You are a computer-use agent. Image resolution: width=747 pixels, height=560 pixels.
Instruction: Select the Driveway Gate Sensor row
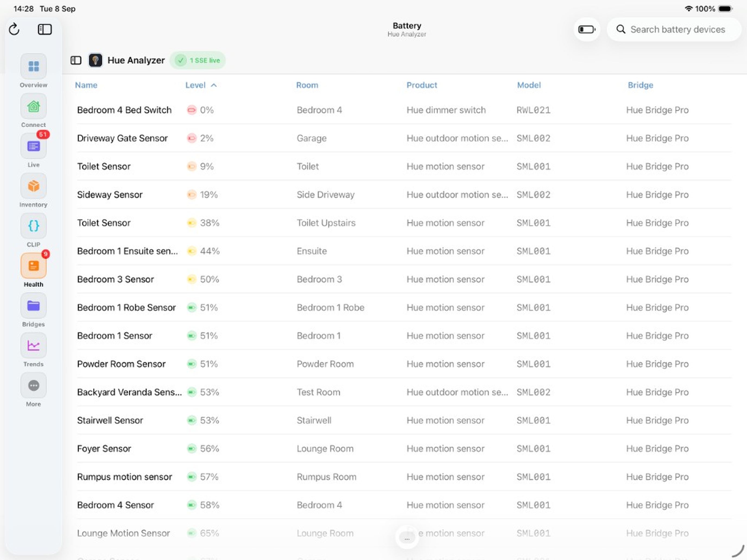click(404, 138)
